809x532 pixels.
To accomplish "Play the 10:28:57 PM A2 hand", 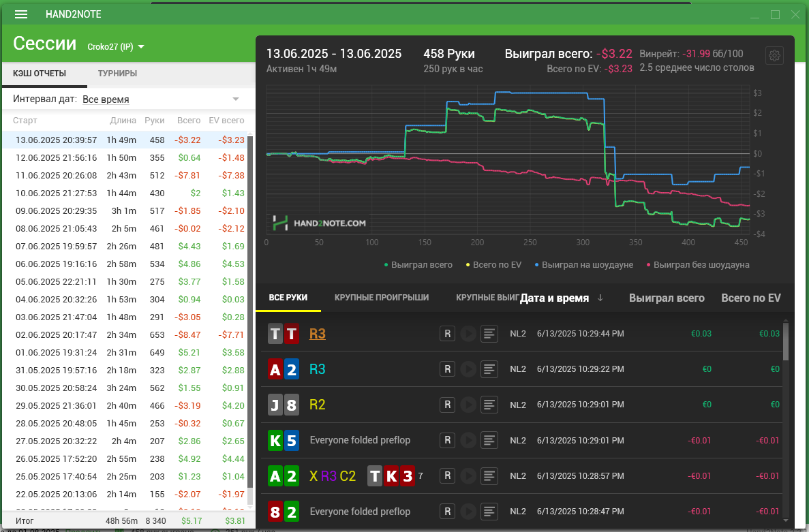I will [x=468, y=476].
